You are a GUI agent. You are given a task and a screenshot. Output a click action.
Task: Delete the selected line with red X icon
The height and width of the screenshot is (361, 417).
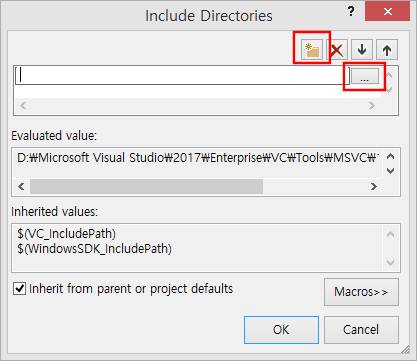[337, 50]
